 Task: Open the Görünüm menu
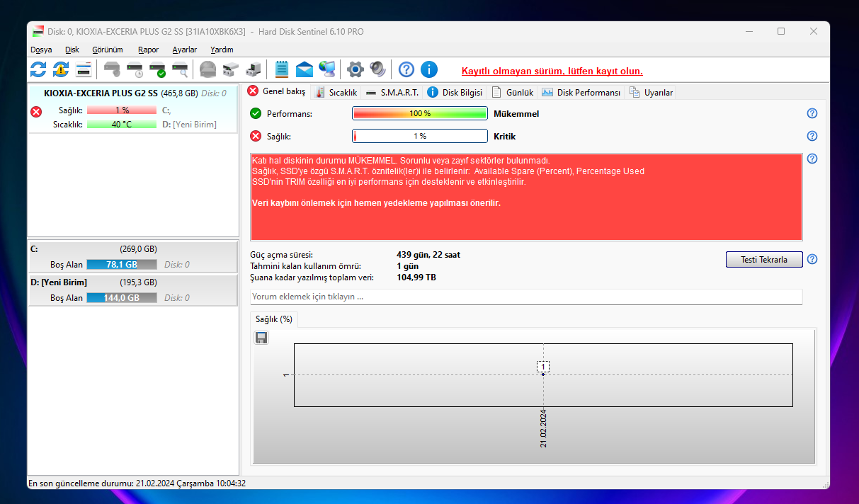coord(108,50)
